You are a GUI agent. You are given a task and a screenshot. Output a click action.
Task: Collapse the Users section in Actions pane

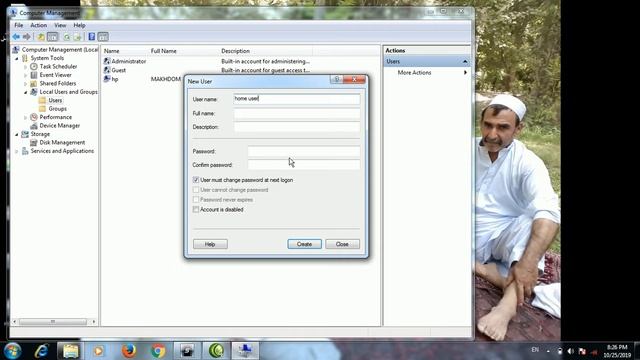[x=465, y=61]
